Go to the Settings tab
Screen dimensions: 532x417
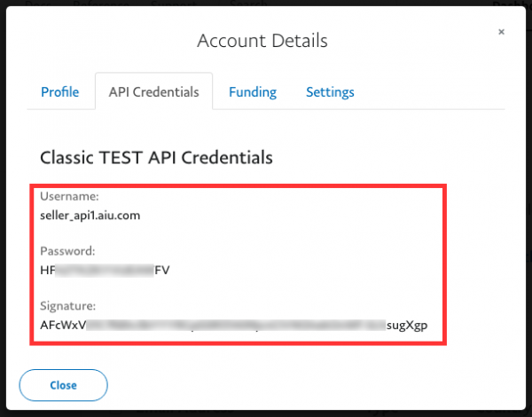click(x=330, y=92)
